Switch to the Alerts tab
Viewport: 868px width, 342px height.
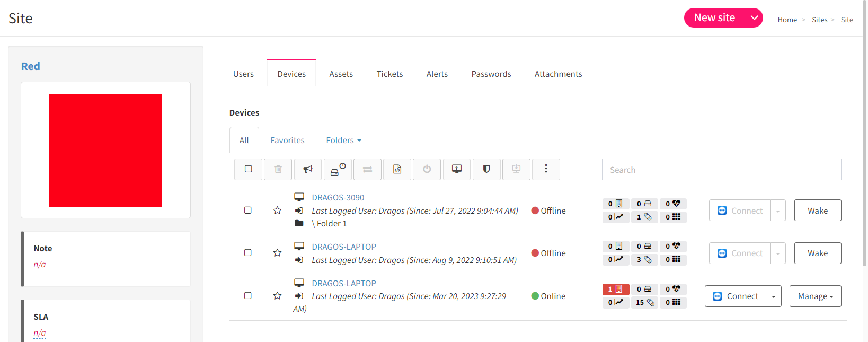437,74
